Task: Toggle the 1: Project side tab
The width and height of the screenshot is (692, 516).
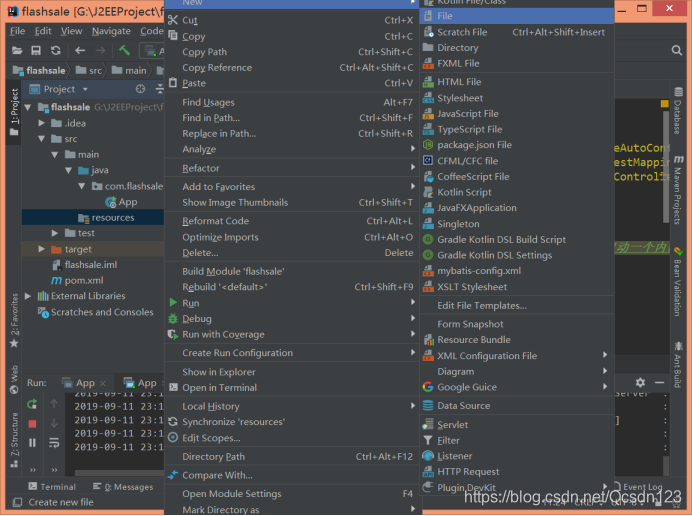Action: [14, 112]
